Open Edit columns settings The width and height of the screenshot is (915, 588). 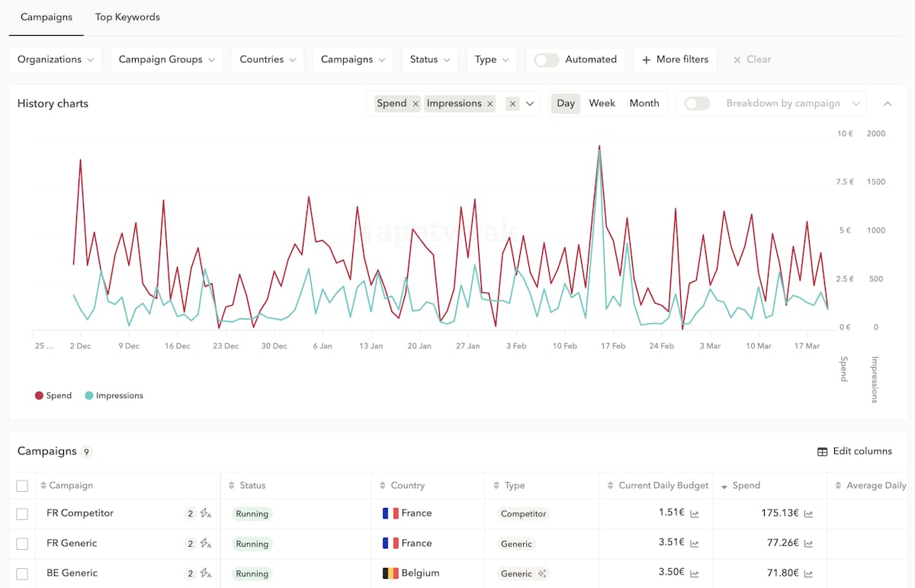coord(854,451)
